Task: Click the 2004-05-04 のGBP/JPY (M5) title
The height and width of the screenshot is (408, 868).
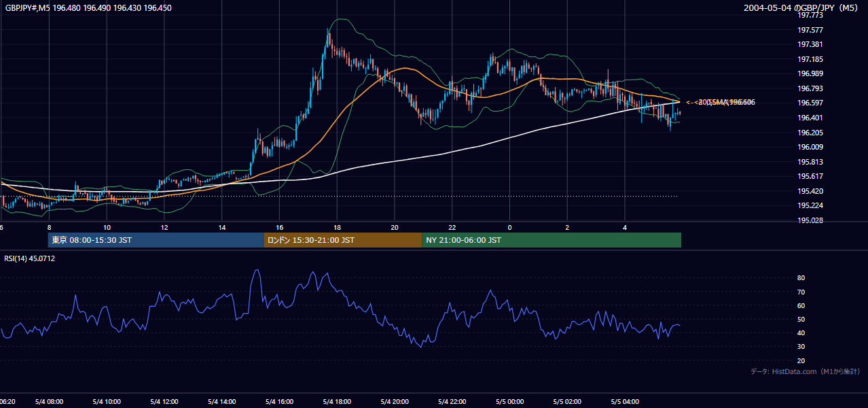Action: [x=801, y=8]
